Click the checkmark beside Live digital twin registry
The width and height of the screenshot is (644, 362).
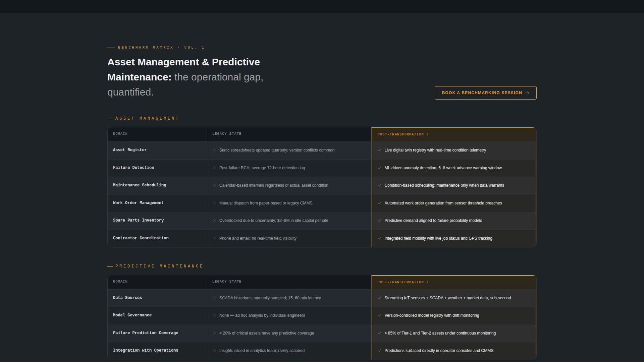[x=379, y=150]
